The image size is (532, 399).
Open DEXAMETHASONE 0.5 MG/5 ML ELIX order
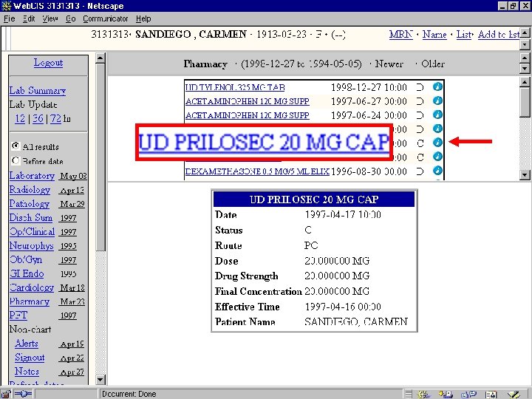point(257,171)
